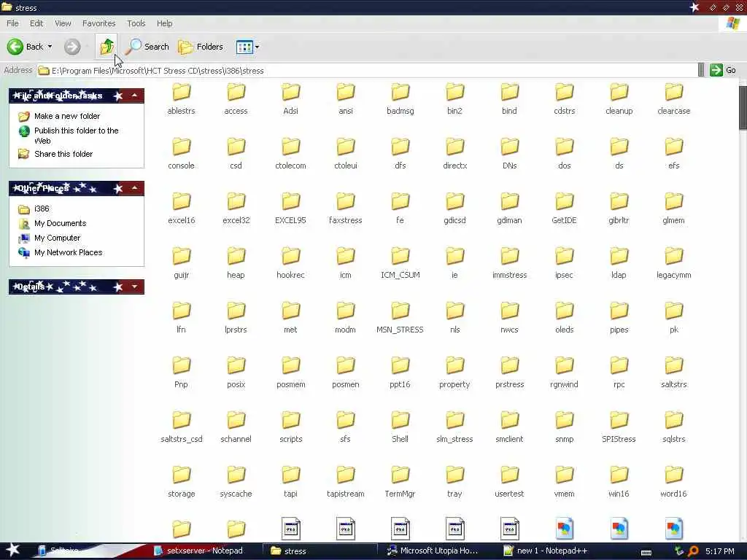Collapse the Other Places panel

click(135, 189)
